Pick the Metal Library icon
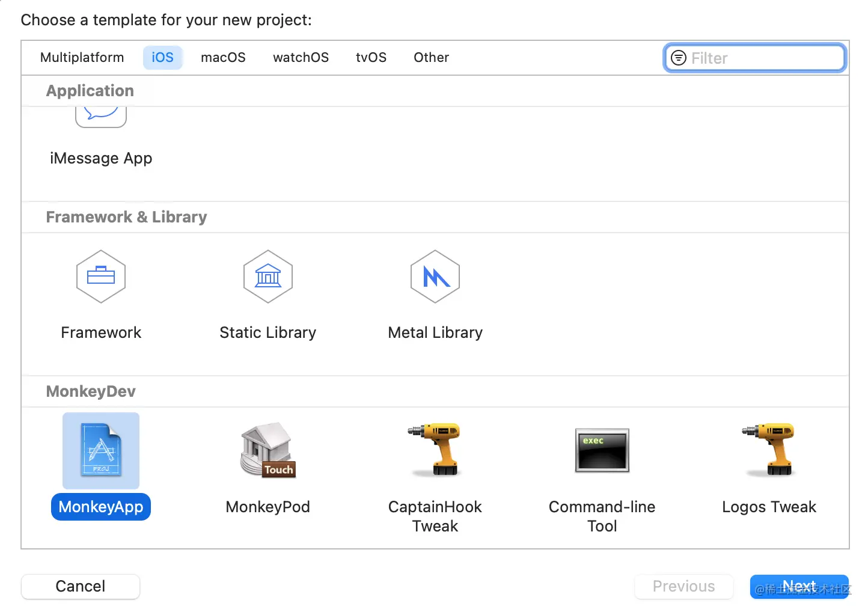 435,277
